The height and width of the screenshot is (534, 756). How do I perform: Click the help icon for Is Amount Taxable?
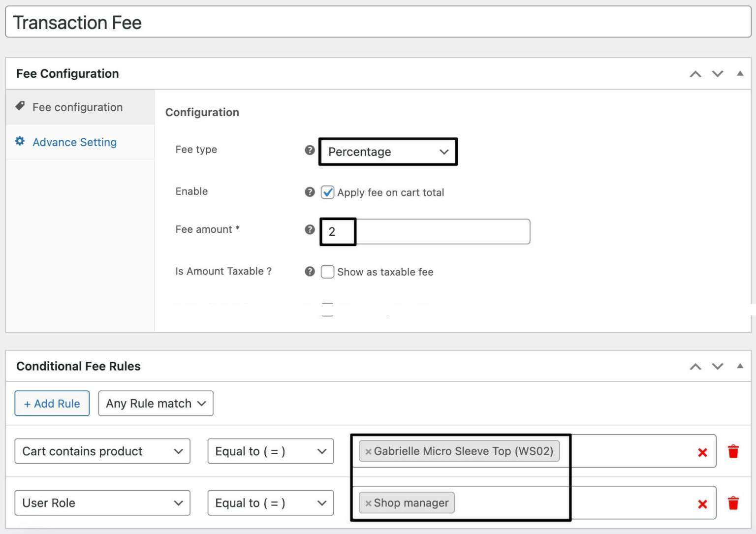point(310,271)
